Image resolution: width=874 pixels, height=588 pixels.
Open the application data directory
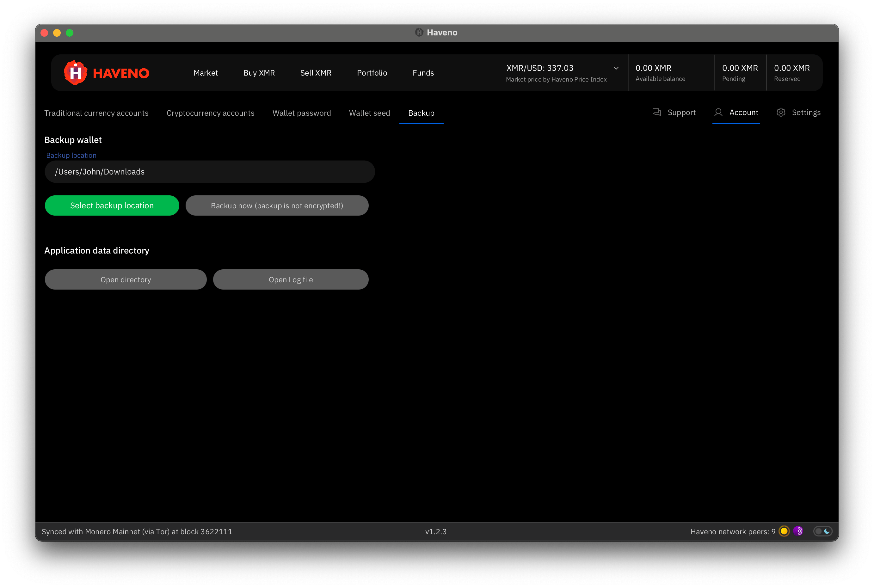125,279
